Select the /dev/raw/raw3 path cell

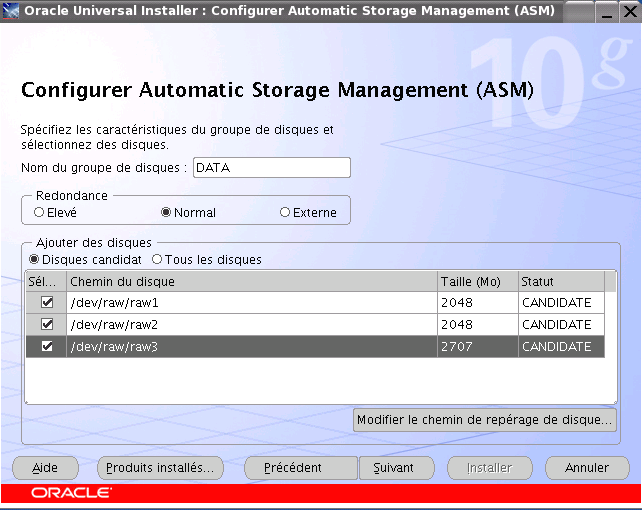click(252, 346)
